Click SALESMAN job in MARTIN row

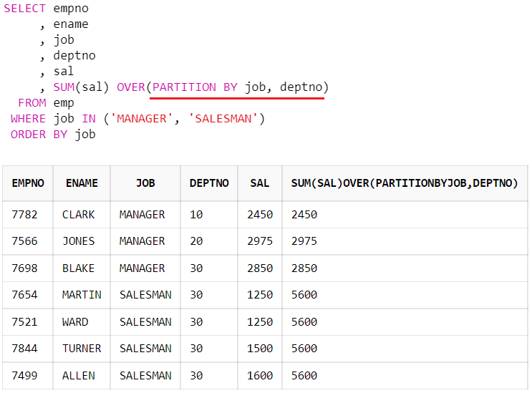coord(145,295)
